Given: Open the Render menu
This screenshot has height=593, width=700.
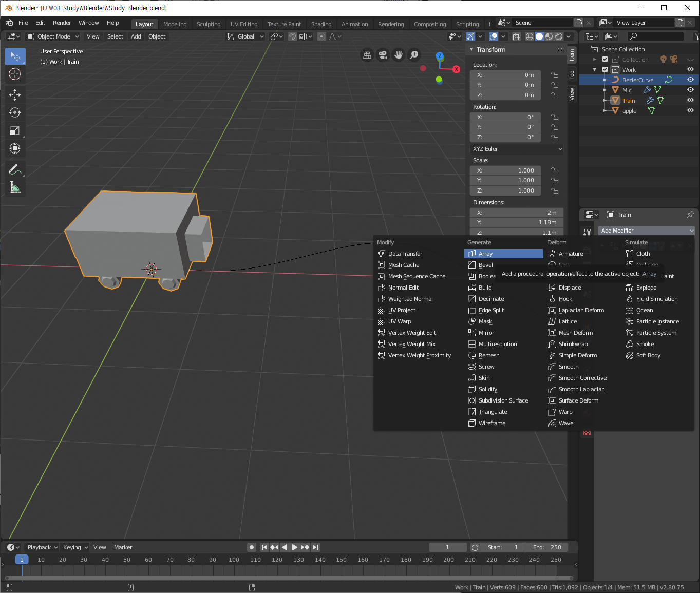Looking at the screenshot, I should (62, 23).
